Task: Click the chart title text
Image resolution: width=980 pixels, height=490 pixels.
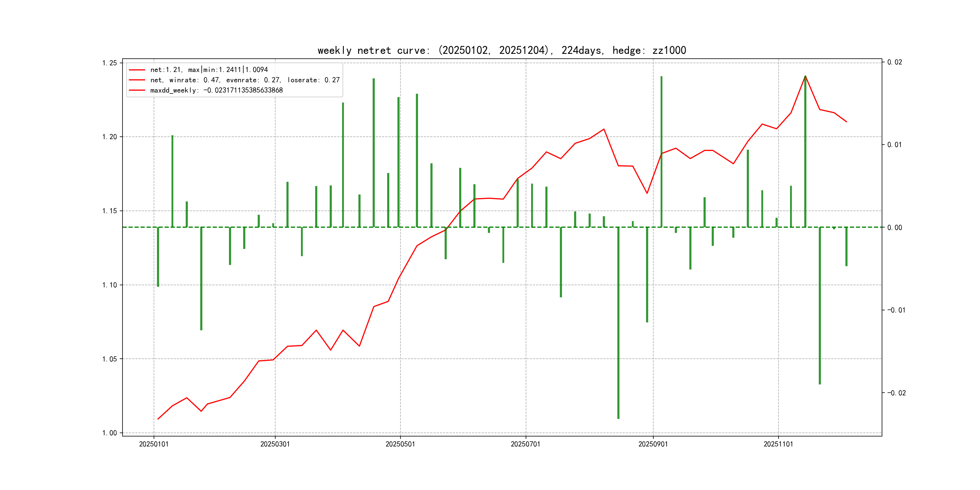Action: (x=501, y=50)
